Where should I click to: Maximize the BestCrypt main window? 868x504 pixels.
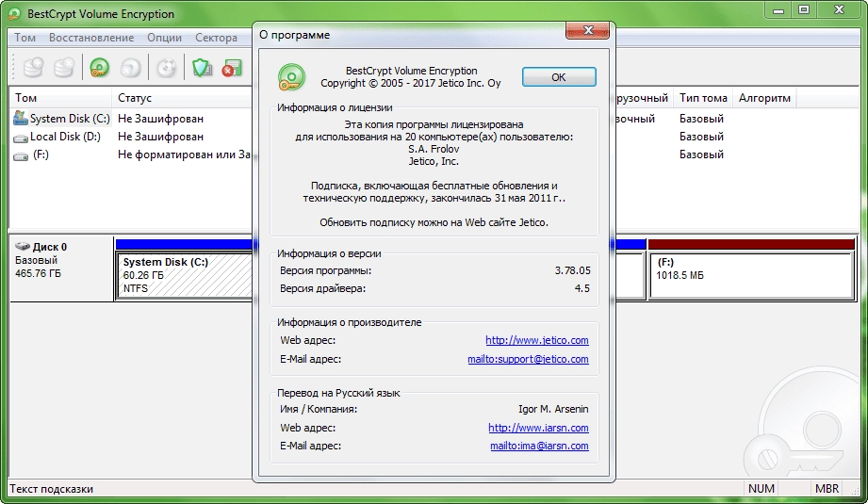click(x=804, y=10)
